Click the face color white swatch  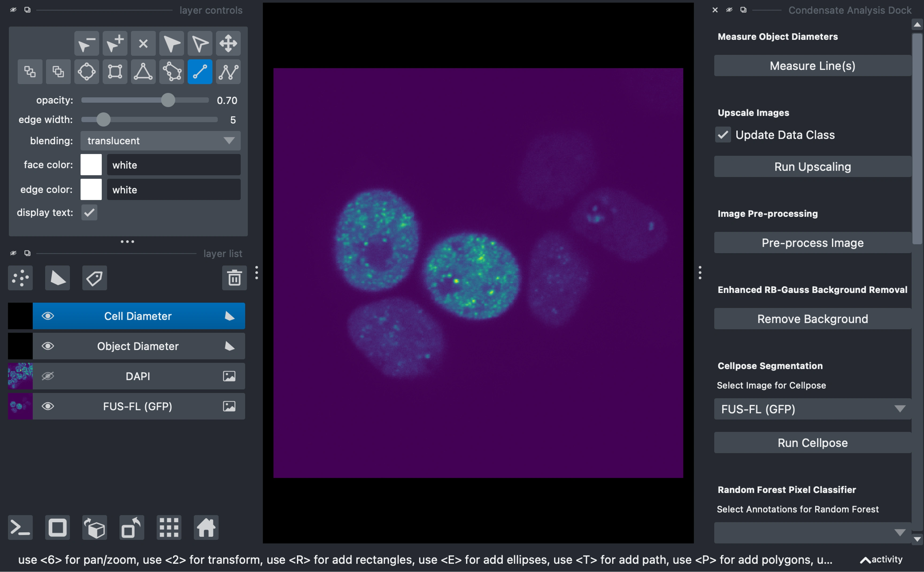pyautogui.click(x=91, y=165)
